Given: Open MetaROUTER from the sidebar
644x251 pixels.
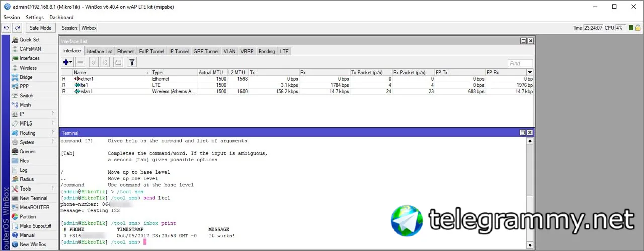Looking at the screenshot, I should click(x=34, y=207).
